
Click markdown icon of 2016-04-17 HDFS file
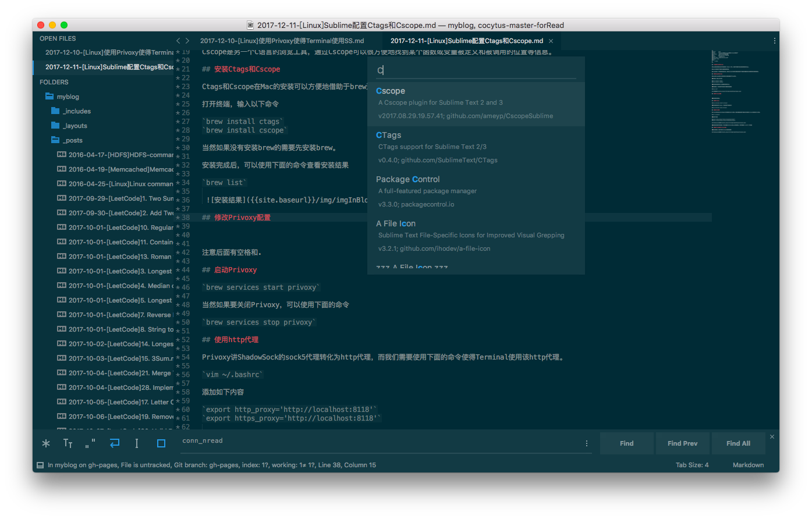pos(62,155)
